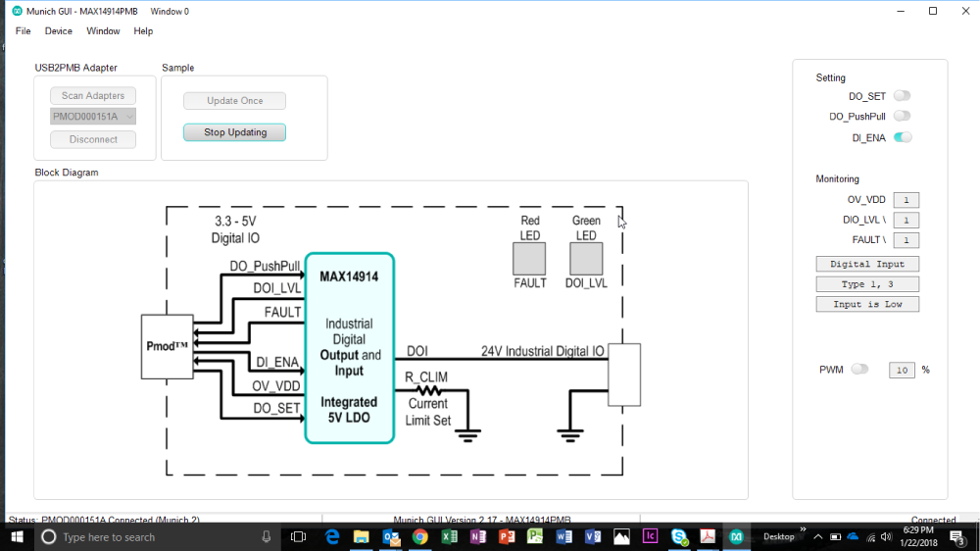Click the PWM percentage input field

coord(902,371)
